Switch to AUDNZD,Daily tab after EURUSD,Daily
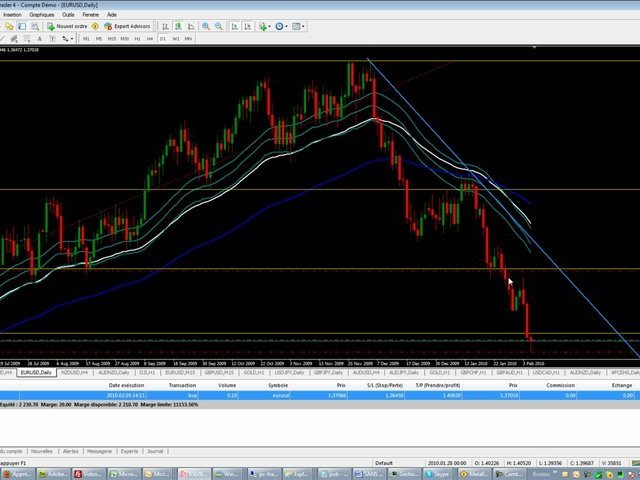Screen dimensions: 640x480 coord(113,372)
